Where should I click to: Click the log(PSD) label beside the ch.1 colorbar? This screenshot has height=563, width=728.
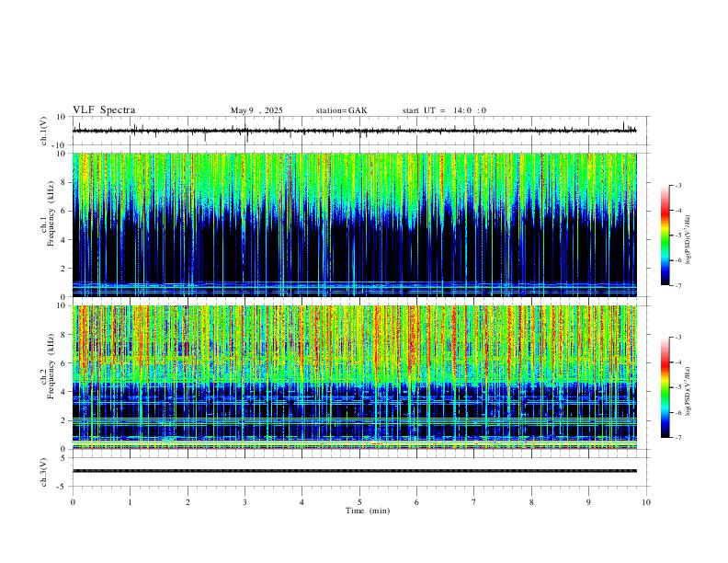688,239
